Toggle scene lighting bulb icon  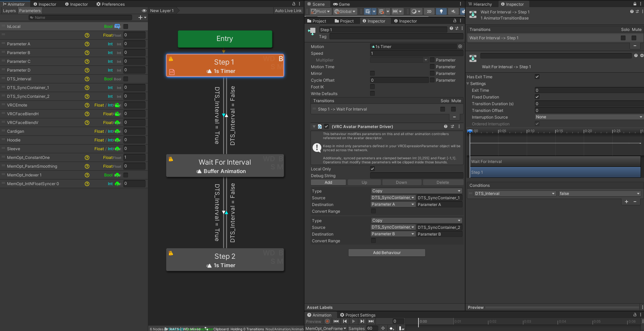point(441,11)
